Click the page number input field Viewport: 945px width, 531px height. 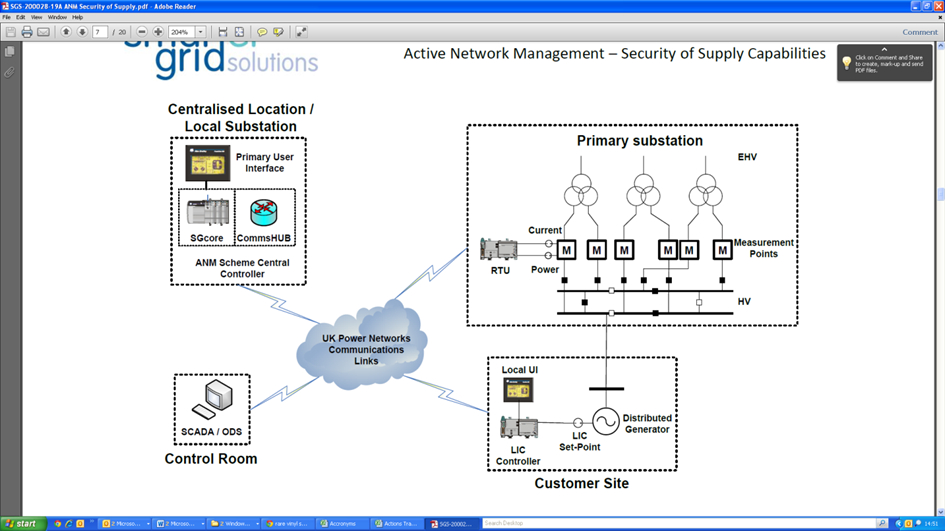[x=100, y=32]
